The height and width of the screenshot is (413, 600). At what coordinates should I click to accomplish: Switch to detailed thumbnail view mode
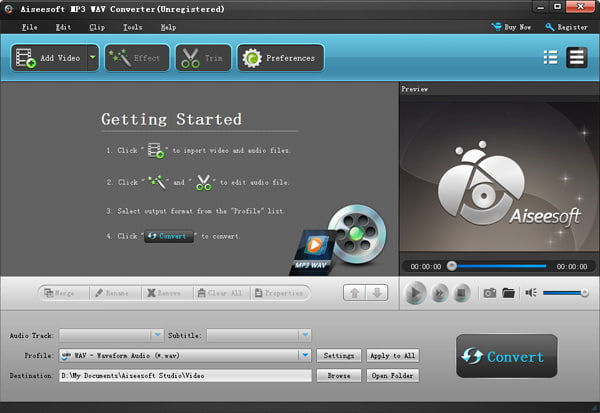(576, 58)
